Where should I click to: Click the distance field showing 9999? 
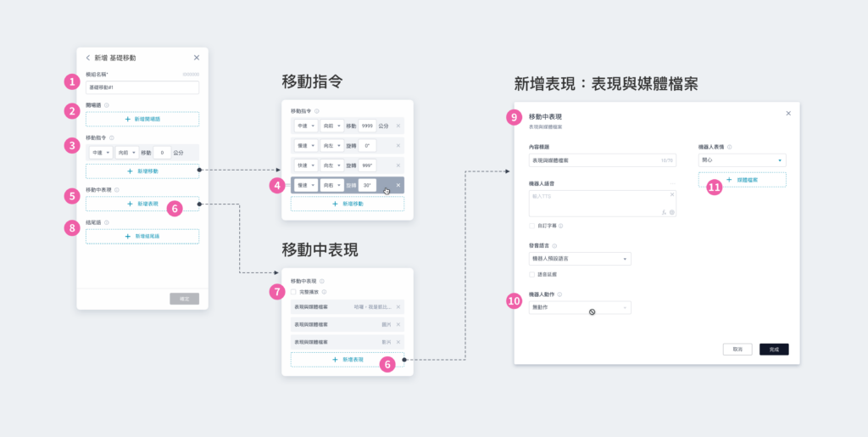click(x=367, y=126)
